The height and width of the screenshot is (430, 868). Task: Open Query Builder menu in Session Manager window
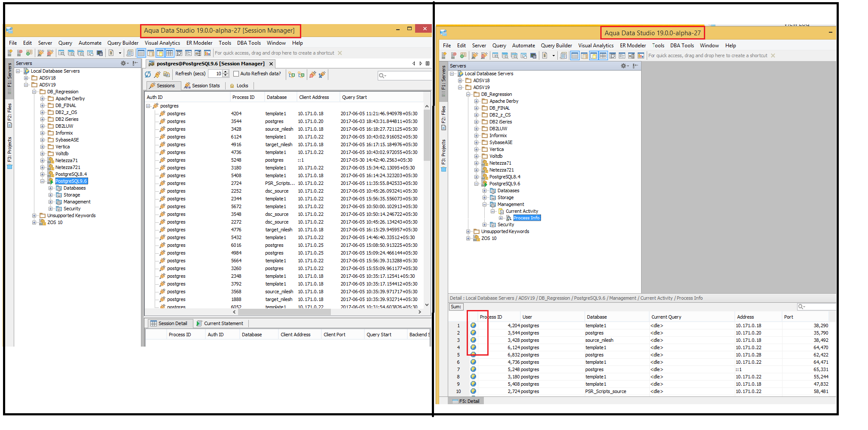tap(123, 43)
